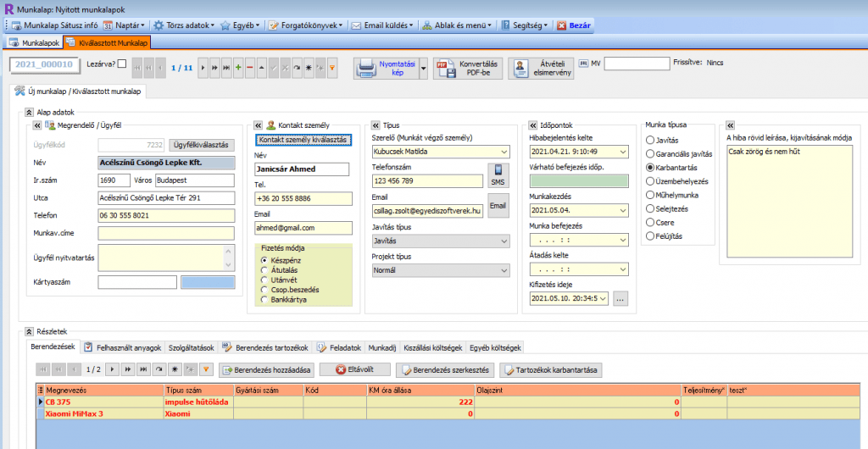Click filter icon in Berendezések navigator
Viewport: 868px width, 449px height.
click(206, 369)
